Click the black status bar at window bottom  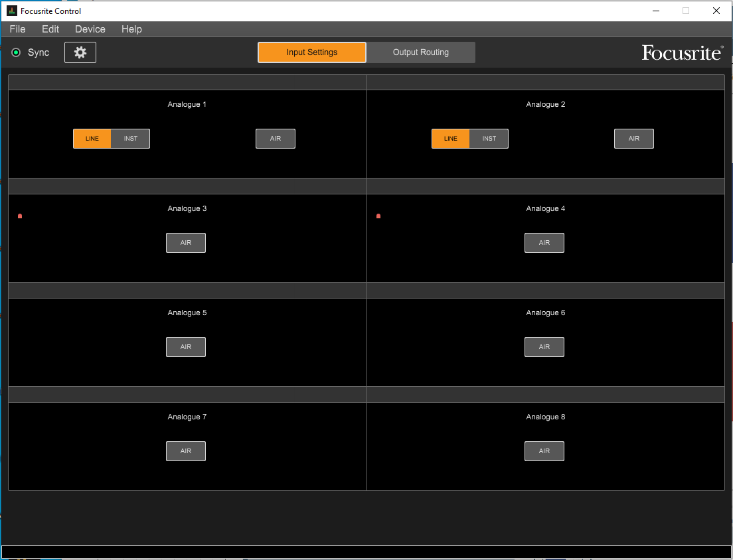click(366, 551)
